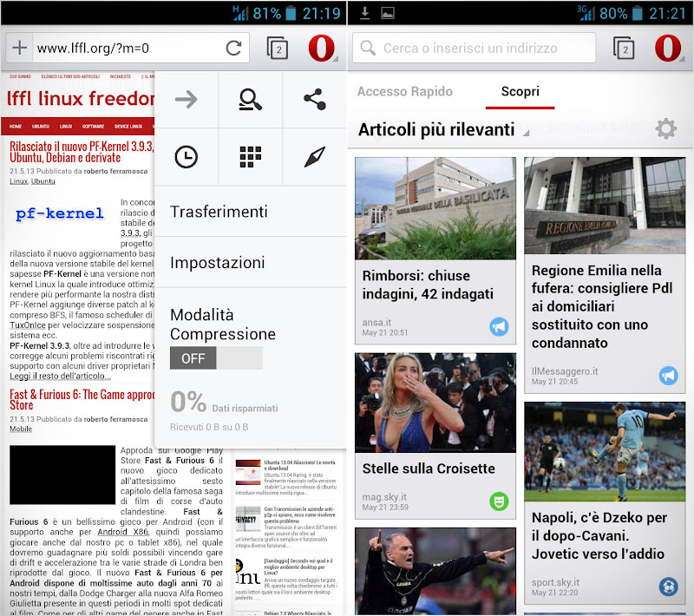Tap the Opera logo in the right screen

[x=668, y=48]
